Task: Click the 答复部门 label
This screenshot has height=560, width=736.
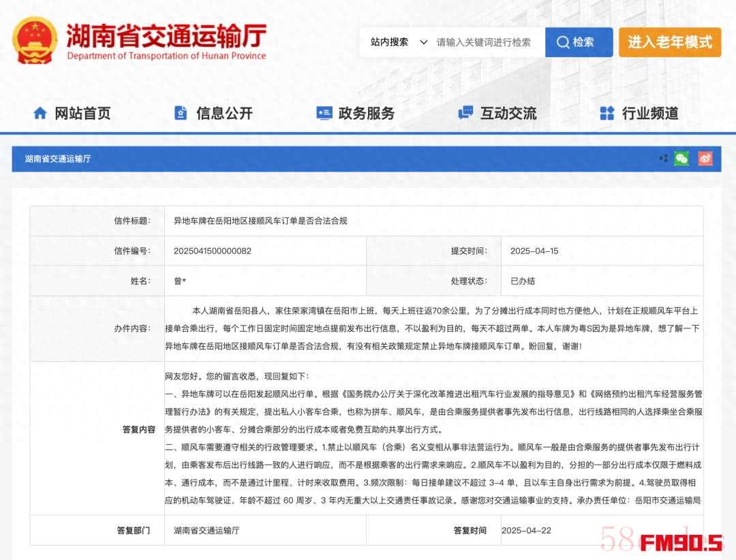Action: click(134, 531)
